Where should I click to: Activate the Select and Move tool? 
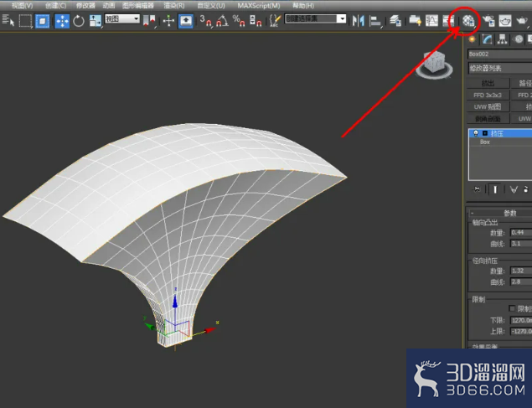(x=62, y=21)
